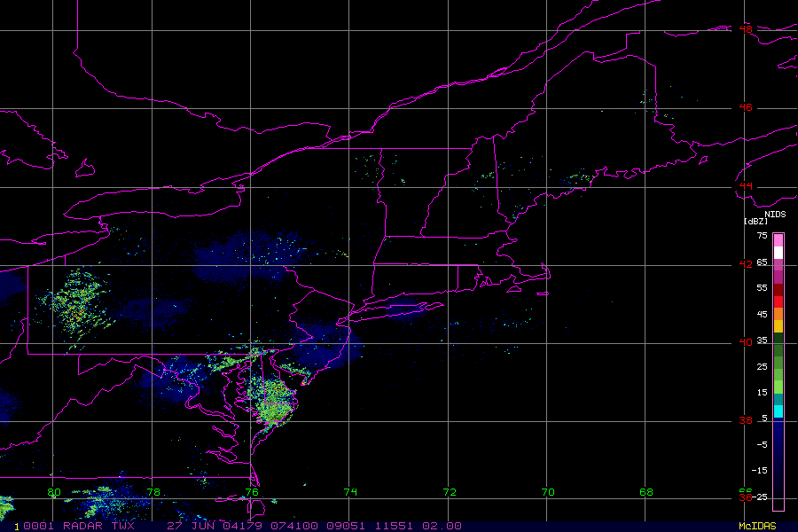Click the '-5' value on the dBZ scale

click(762, 444)
